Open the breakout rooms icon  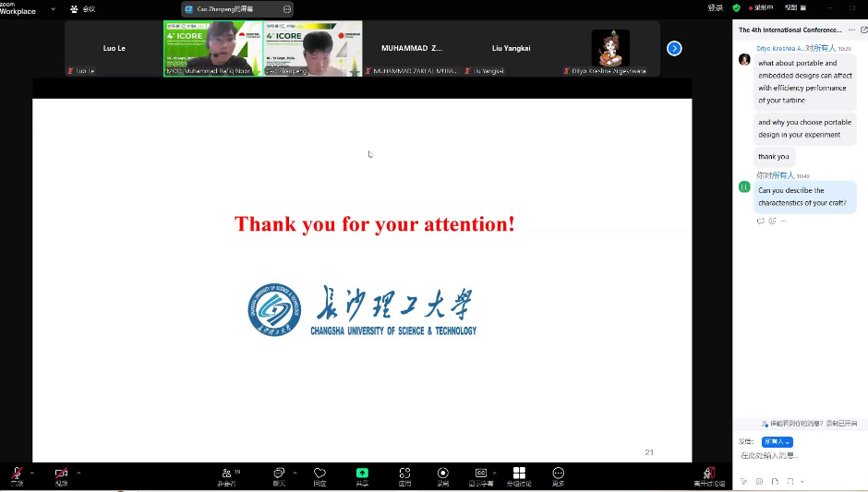tap(519, 474)
